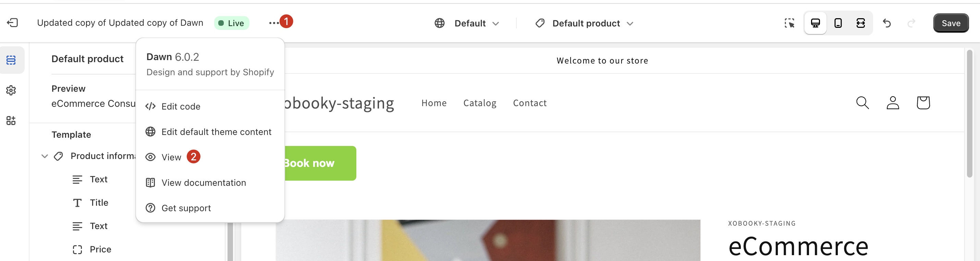Click the storefront search magnifier icon
The image size is (980, 261).
coord(862,103)
